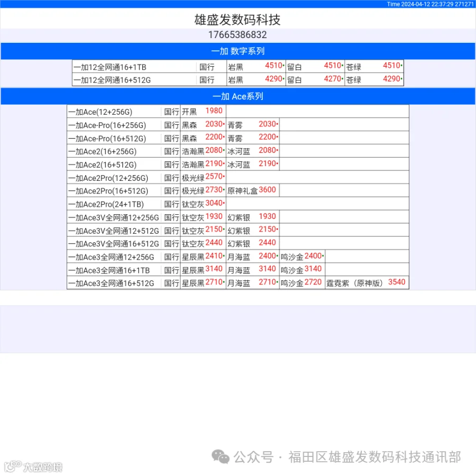Click 极光绿 price 2570
This screenshot has width=476, height=476.
tap(214, 177)
